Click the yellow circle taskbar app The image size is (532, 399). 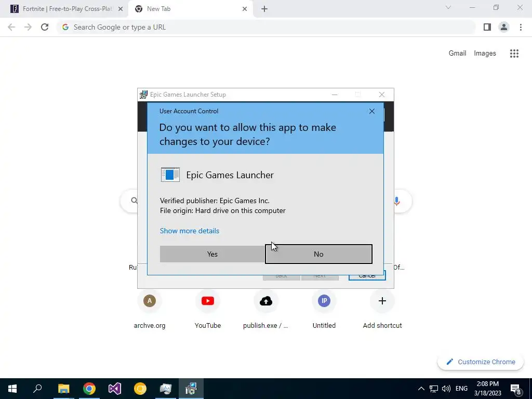click(x=140, y=389)
